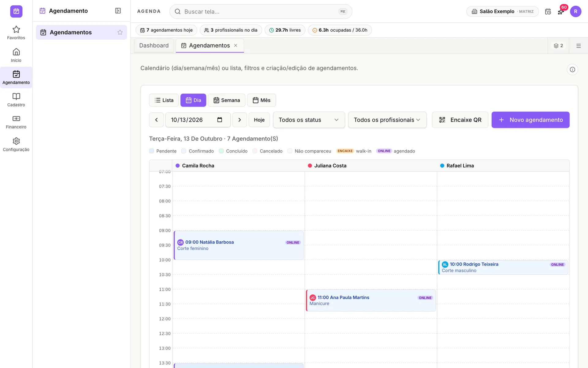Image resolution: width=588 pixels, height=368 pixels.
Task: Open the date picker calendar icon
Action: click(x=220, y=120)
